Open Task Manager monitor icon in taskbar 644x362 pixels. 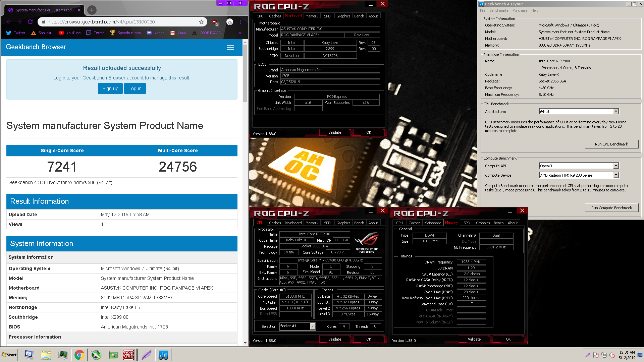[x=62, y=355]
